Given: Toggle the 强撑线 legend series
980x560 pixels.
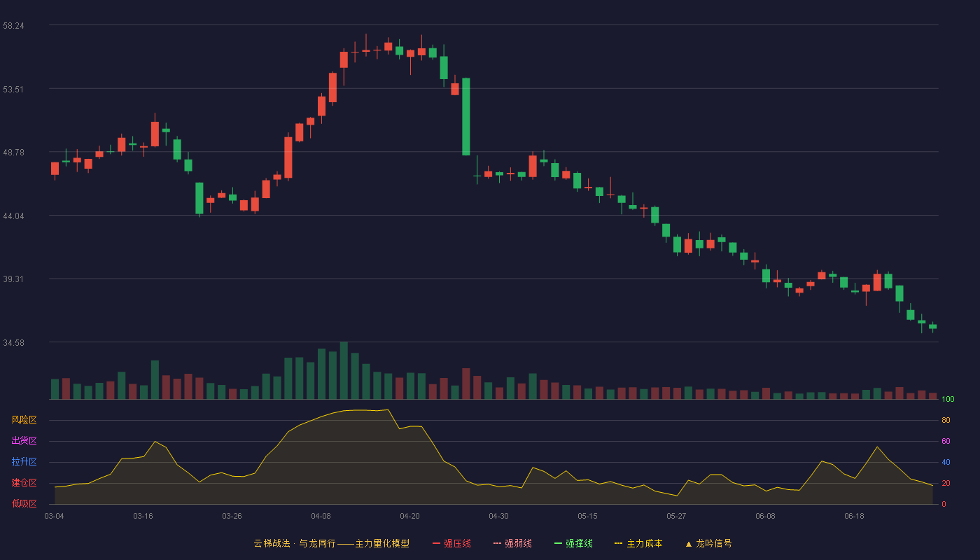Looking at the screenshot, I should (573, 543).
